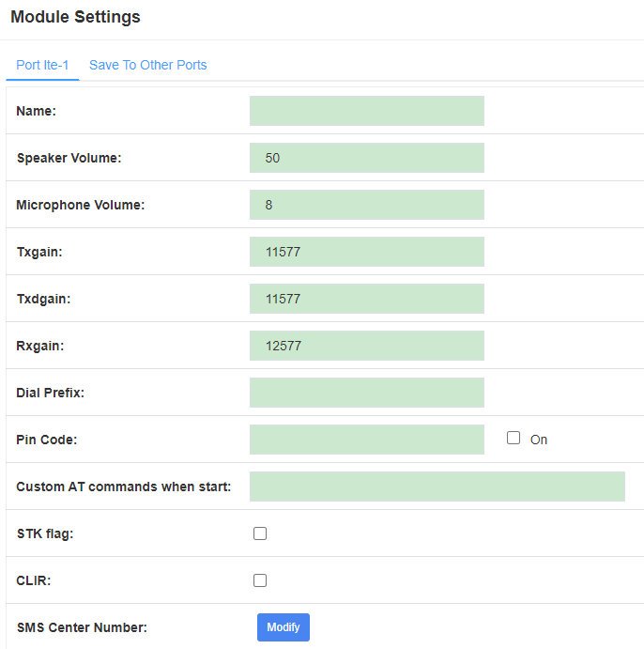This screenshot has height=649, width=644.
Task: Click the Speaker Volume label text
Action: click(69, 158)
